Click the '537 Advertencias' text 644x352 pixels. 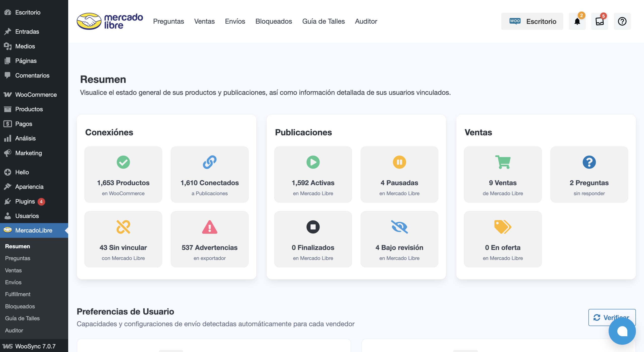coord(210,248)
